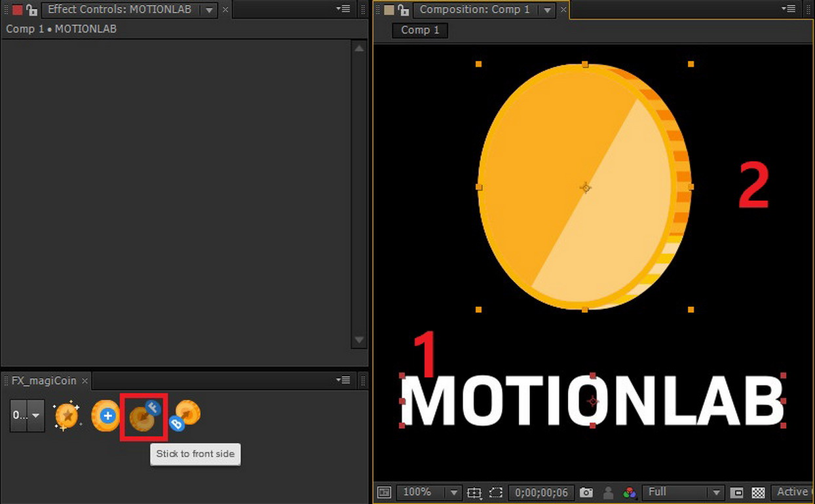
Task: Take a snapshot with the camera icon
Action: point(586,492)
